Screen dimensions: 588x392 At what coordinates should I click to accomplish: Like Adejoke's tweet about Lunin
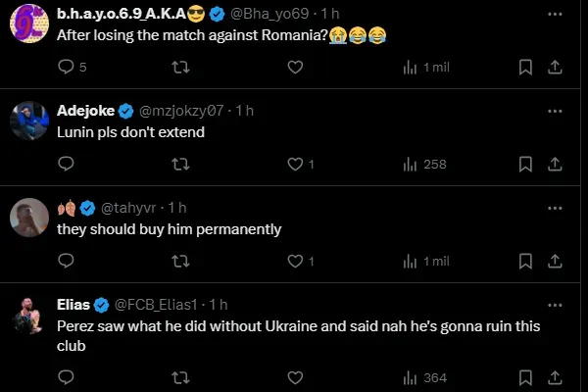click(x=294, y=165)
